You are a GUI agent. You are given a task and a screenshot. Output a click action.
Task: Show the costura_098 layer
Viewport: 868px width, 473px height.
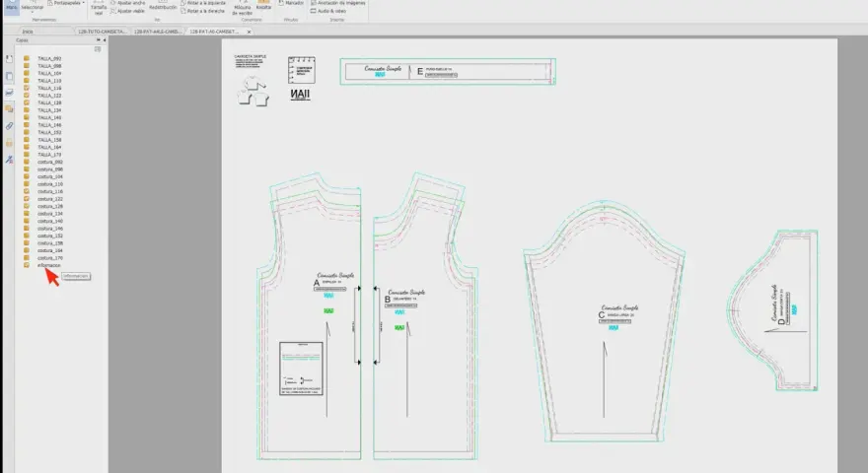click(x=26, y=169)
